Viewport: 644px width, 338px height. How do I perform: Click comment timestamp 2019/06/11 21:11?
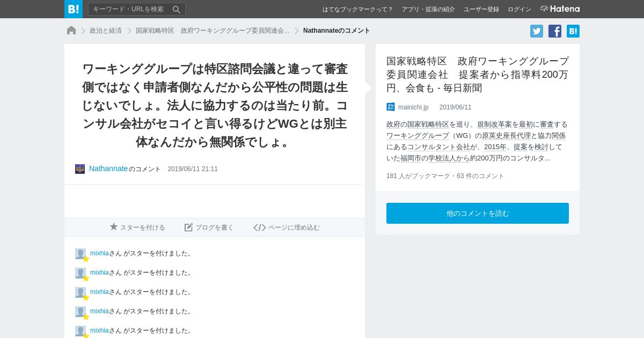pos(193,169)
